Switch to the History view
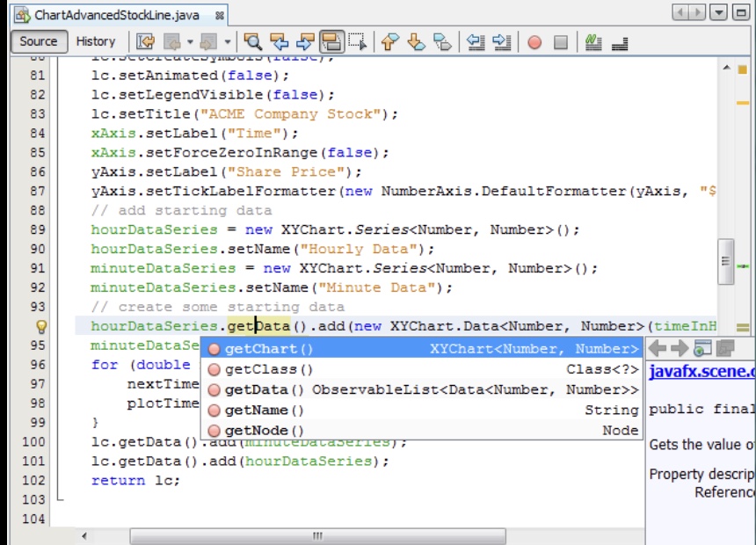The image size is (756, 545). (x=96, y=40)
